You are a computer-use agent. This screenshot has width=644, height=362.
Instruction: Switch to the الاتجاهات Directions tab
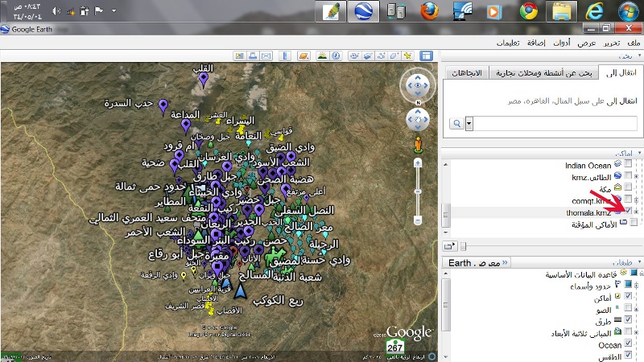(x=467, y=73)
